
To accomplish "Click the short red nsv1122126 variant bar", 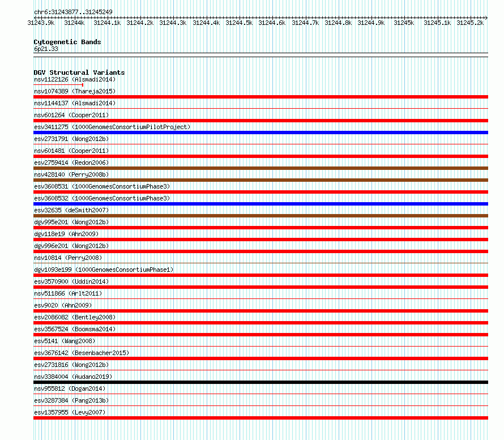I will [x=58, y=85].
